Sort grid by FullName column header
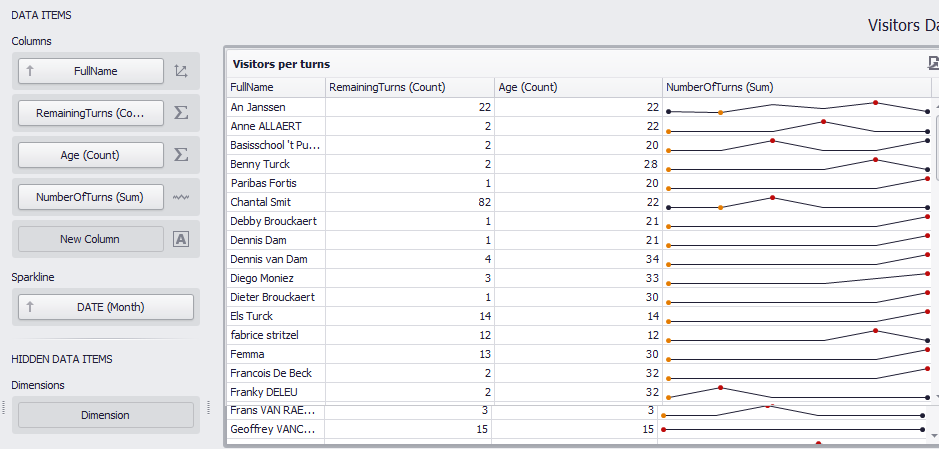Viewport: 939px width, 449px height. coord(277,87)
